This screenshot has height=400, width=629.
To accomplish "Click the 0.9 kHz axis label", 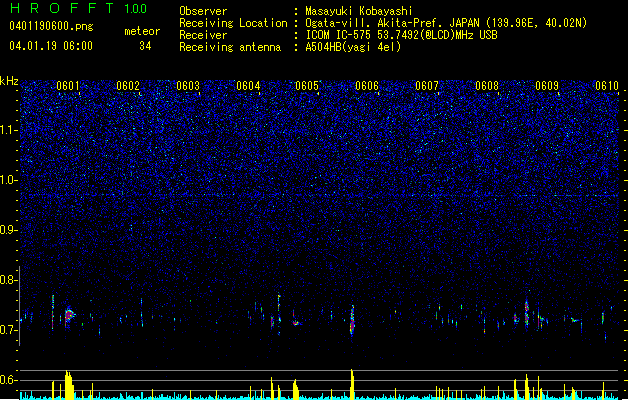I will click(9, 230).
